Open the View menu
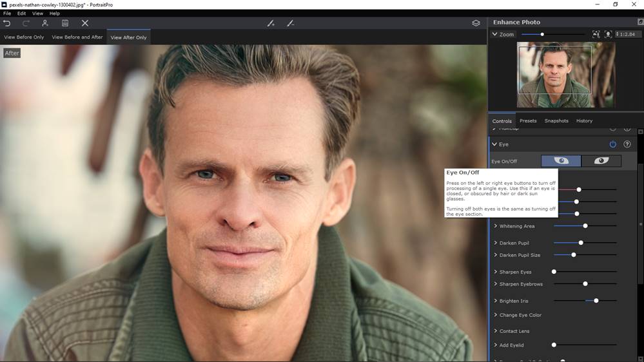The image size is (644, 362). (37, 13)
